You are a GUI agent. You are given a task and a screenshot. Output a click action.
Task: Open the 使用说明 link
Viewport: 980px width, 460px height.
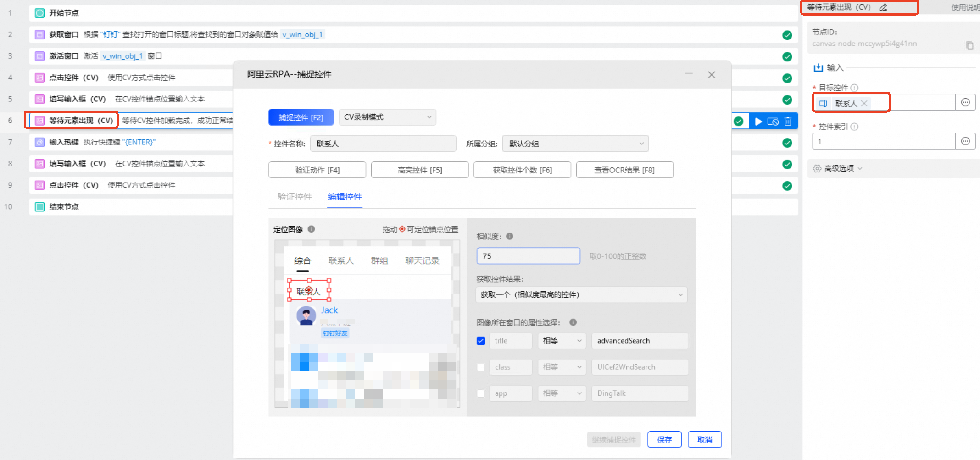[965, 7]
